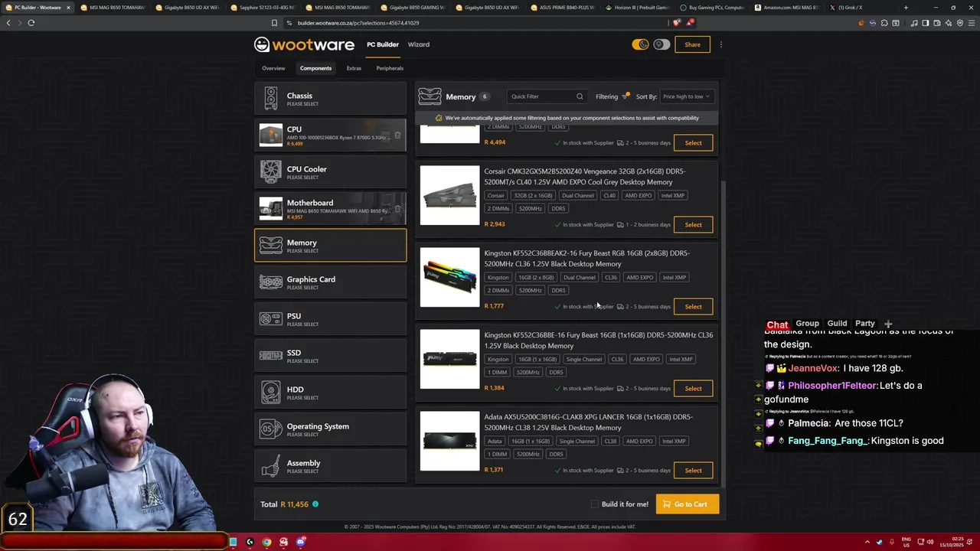Check the Build it for me box

tap(595, 504)
